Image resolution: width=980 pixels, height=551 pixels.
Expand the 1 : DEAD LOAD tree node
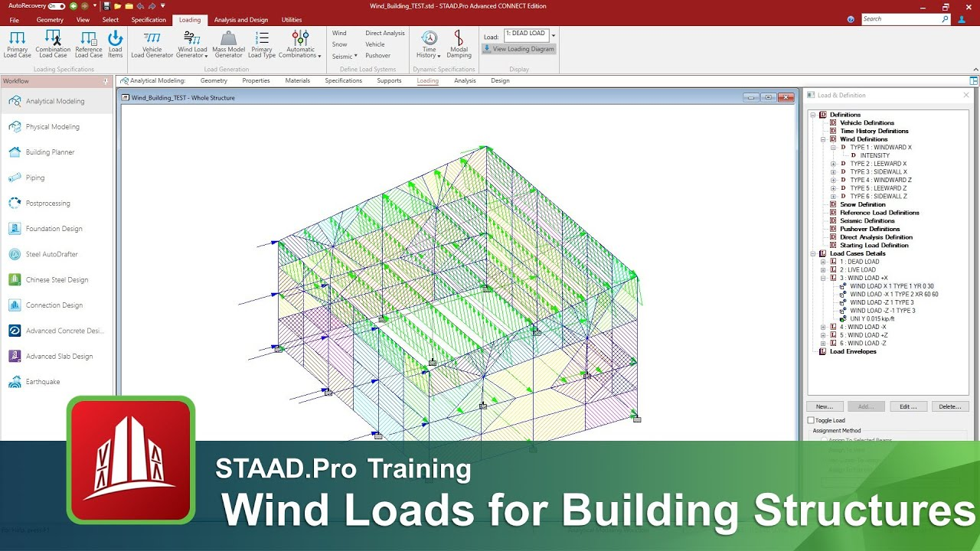tap(823, 262)
